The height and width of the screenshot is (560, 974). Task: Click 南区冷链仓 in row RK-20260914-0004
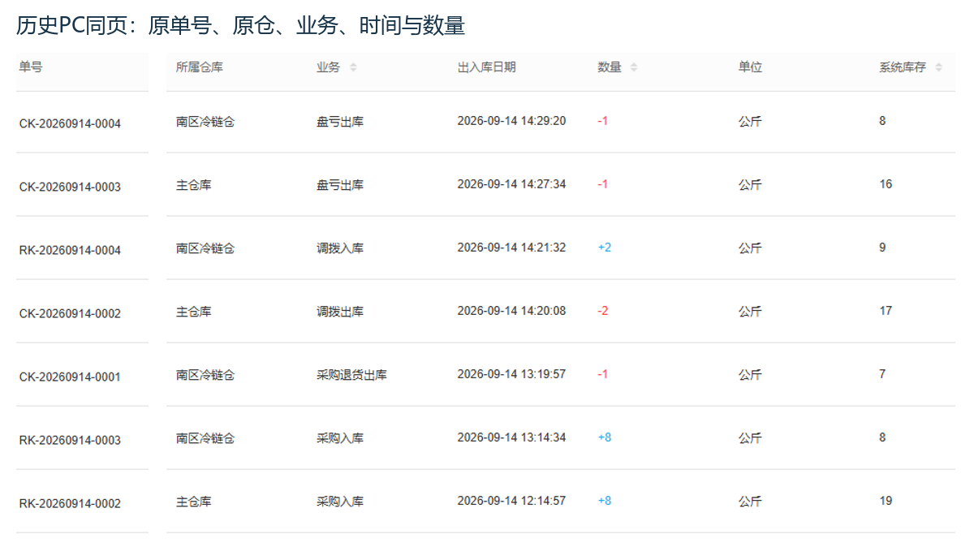point(205,248)
